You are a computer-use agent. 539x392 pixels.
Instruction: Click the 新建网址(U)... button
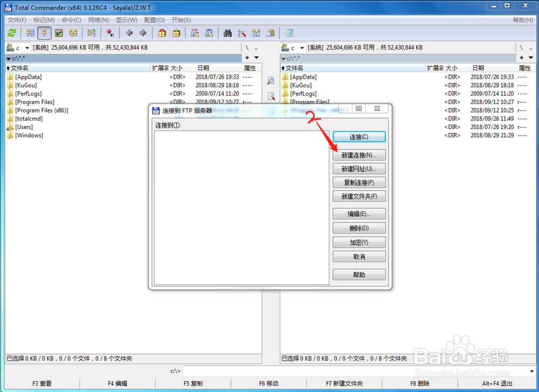pyautogui.click(x=359, y=169)
